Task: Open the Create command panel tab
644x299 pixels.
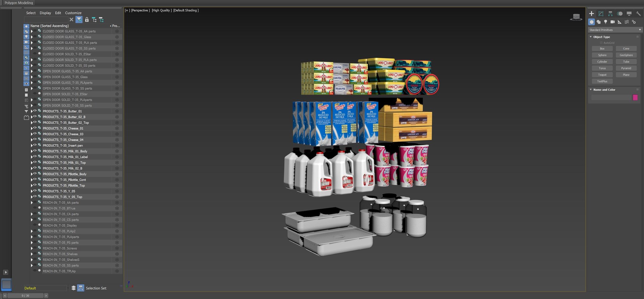Action: pyautogui.click(x=592, y=13)
